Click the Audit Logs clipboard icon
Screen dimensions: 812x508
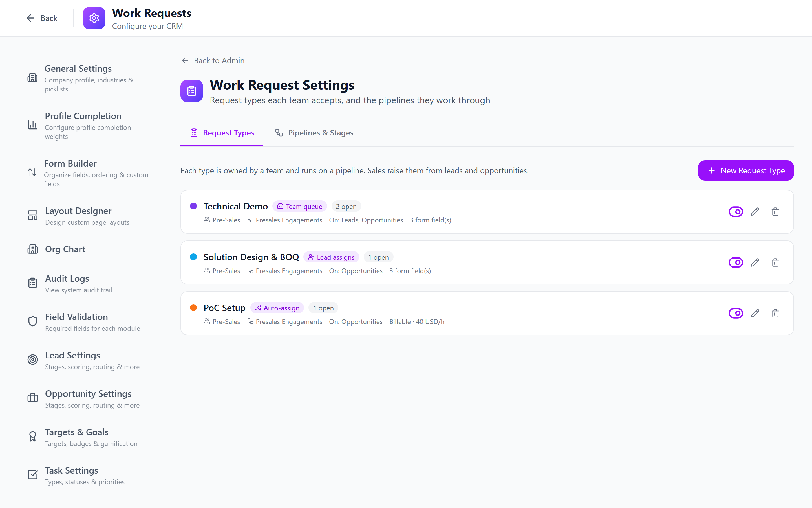(x=32, y=283)
